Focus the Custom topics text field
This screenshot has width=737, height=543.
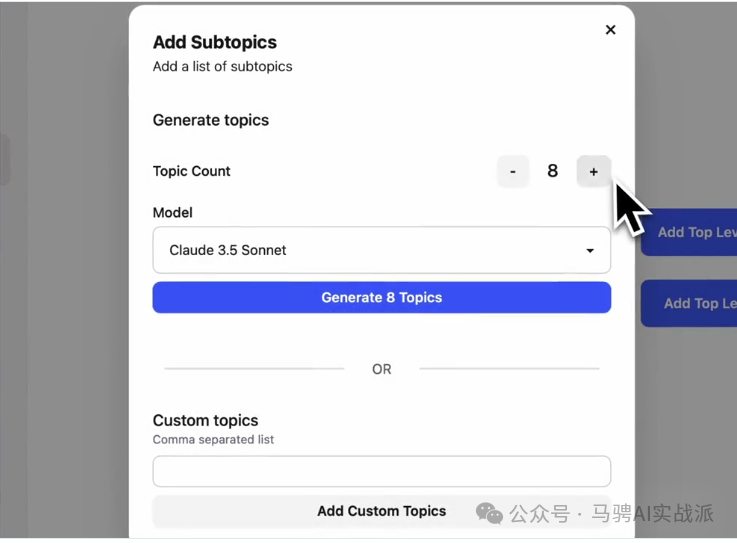coord(381,471)
